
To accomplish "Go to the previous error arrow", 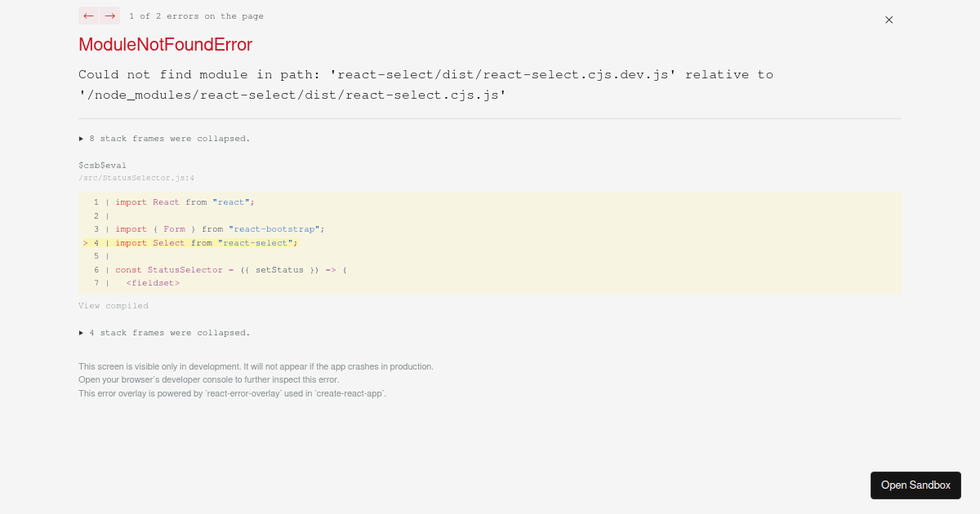I will pyautogui.click(x=88, y=16).
